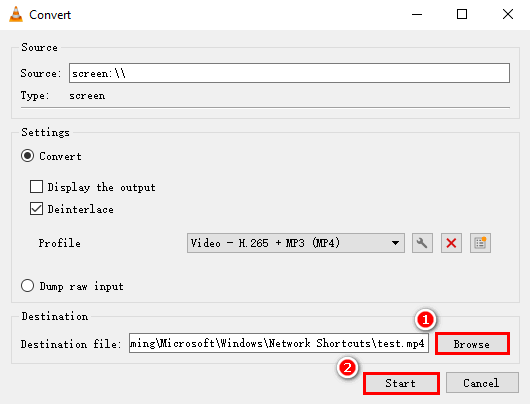530x404 pixels.
Task: Click the 'screen' type value text
Action: (87, 96)
